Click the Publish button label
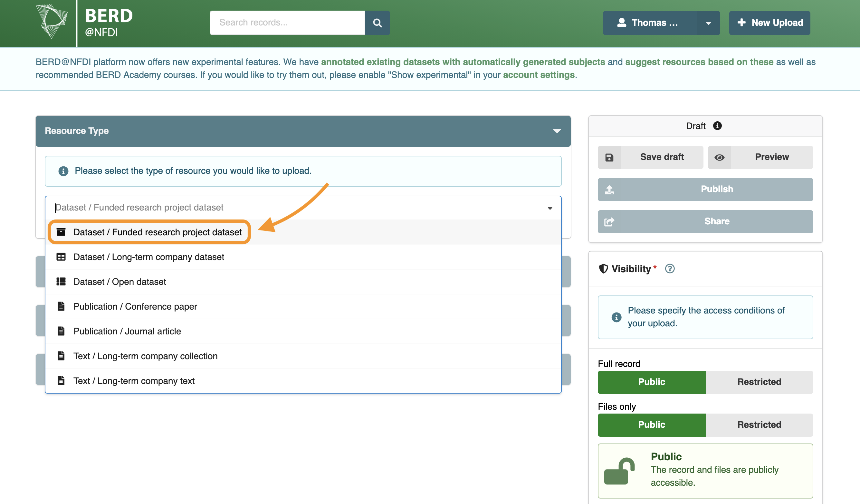 click(x=717, y=189)
